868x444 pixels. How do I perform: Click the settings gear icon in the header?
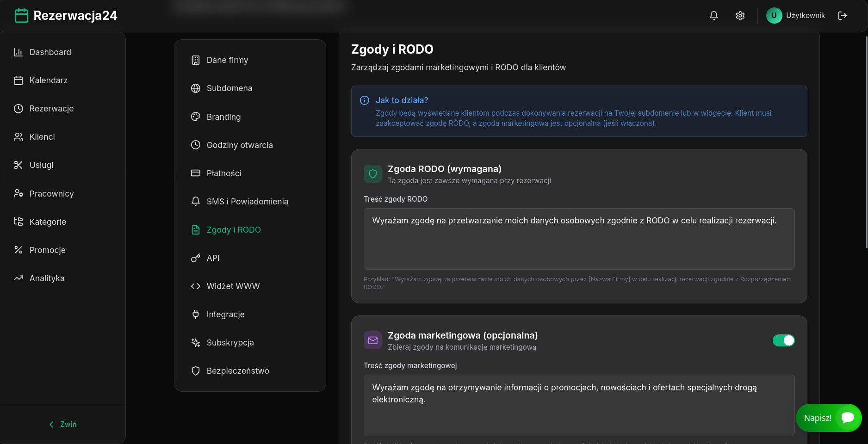tap(740, 15)
